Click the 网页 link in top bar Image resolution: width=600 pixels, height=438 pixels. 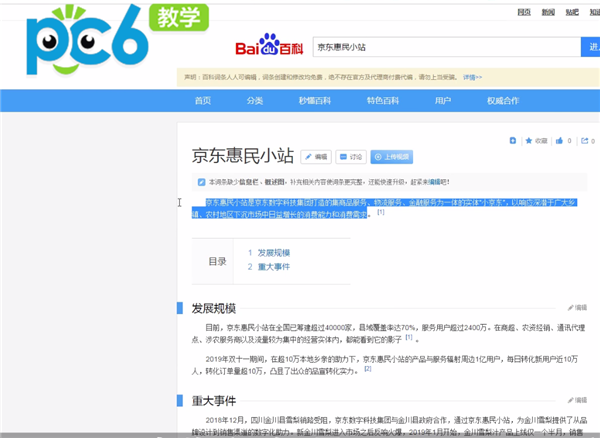coord(524,12)
